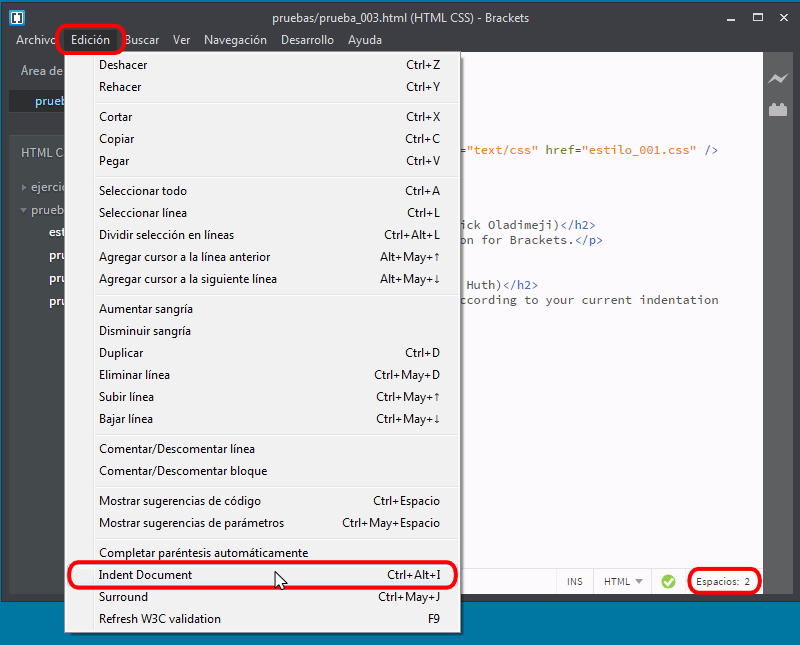Click Refresh W3C validation
Screen dimensions: 800x645
[263, 619]
